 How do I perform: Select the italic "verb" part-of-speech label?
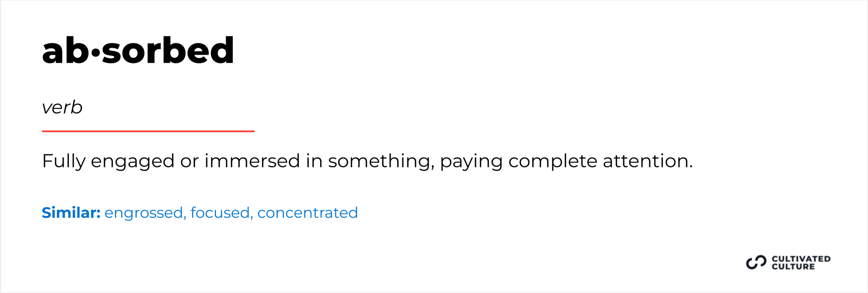[62, 107]
